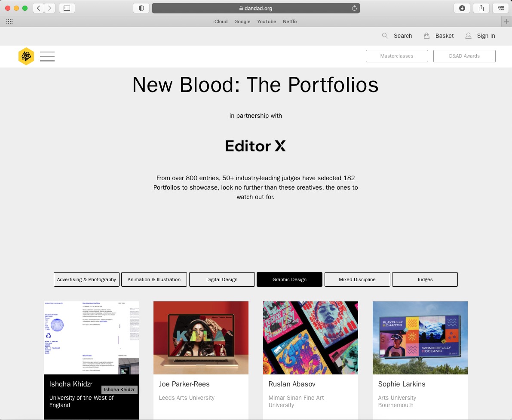
Task: Click the Masterclasses button
Action: (x=397, y=56)
